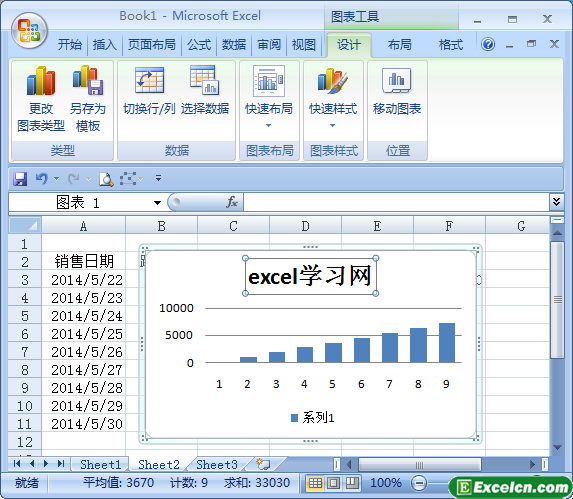Click the Redo icon

74,179
